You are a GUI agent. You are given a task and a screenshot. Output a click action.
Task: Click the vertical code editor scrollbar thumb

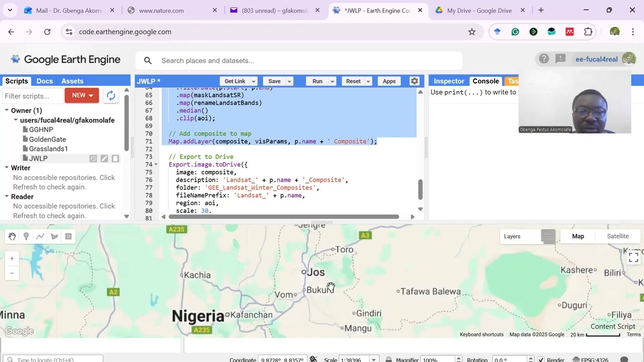(x=420, y=190)
